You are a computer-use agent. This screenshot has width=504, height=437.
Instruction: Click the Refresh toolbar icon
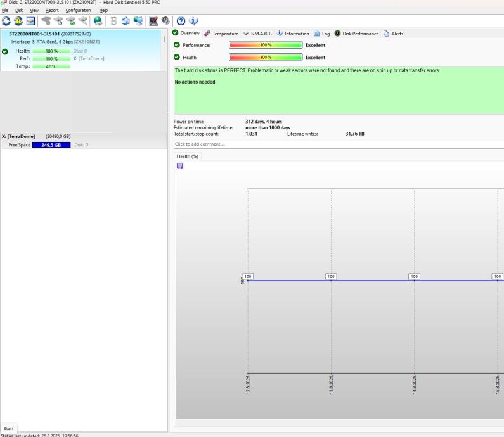(6, 21)
